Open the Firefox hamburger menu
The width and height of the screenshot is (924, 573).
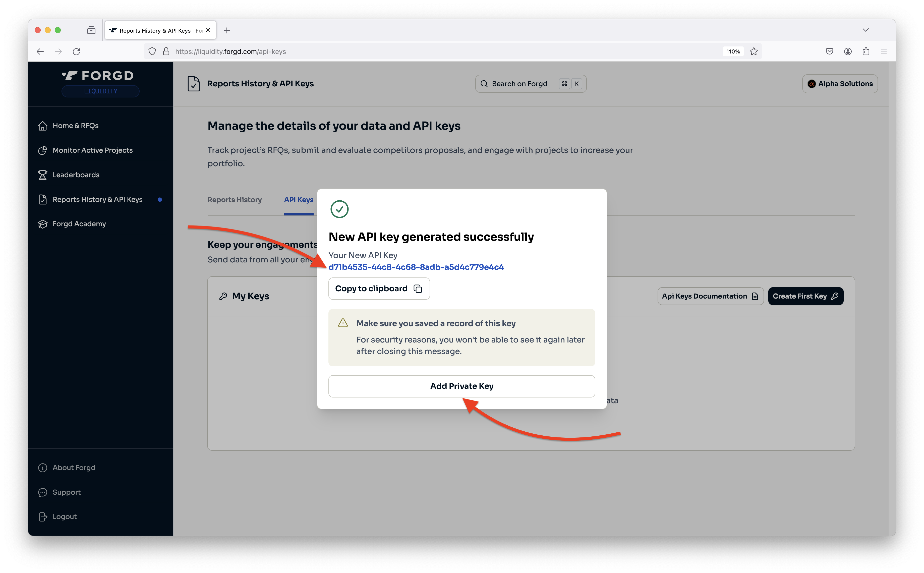point(884,51)
